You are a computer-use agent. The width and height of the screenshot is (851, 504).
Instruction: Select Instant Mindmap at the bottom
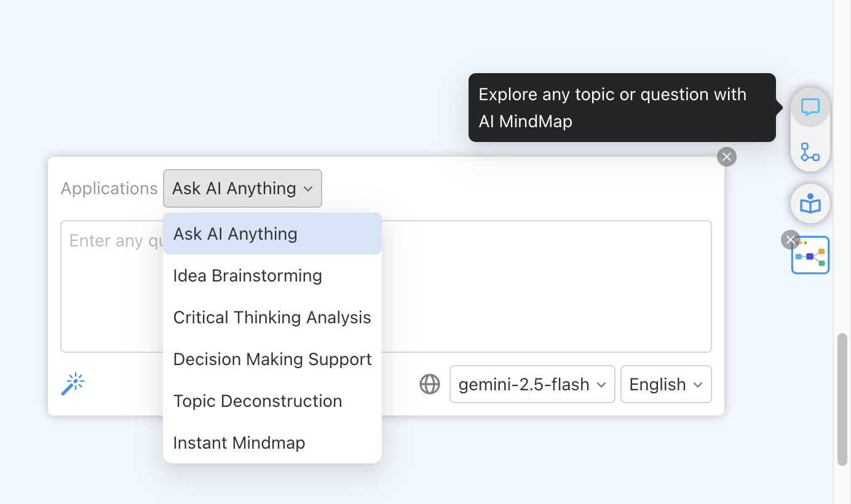(239, 443)
